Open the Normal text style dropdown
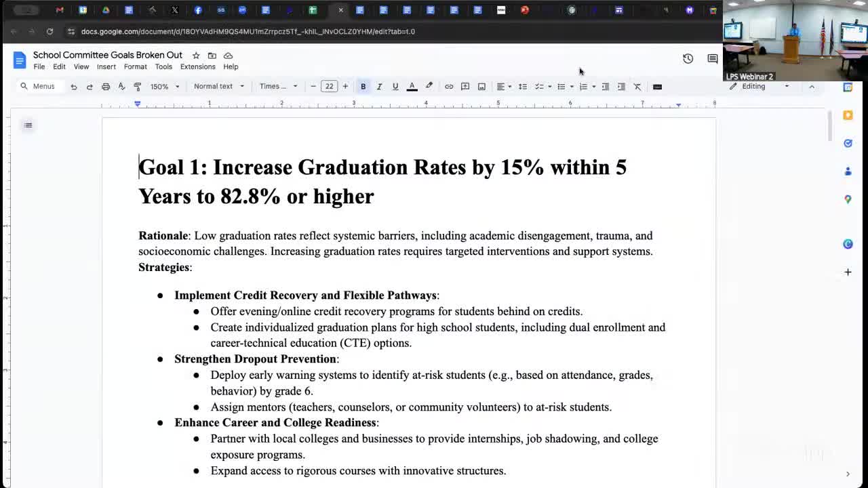This screenshot has height=488, width=868. tap(218, 87)
